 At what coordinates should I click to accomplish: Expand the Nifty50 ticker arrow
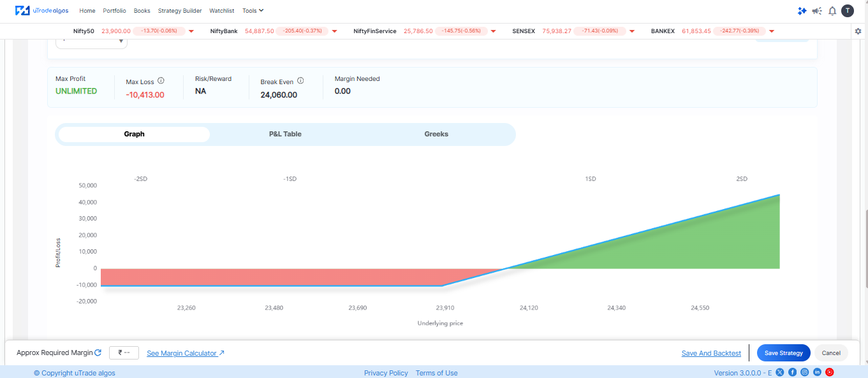coord(191,31)
